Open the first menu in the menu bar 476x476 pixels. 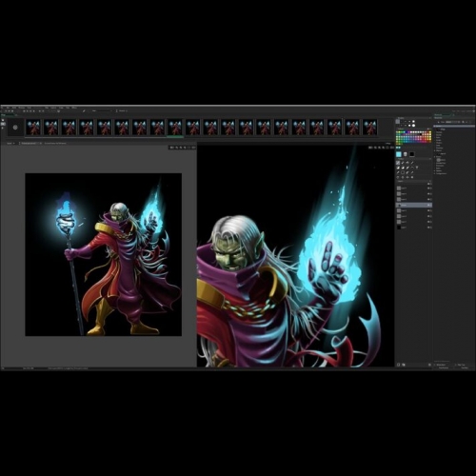pos(2,108)
